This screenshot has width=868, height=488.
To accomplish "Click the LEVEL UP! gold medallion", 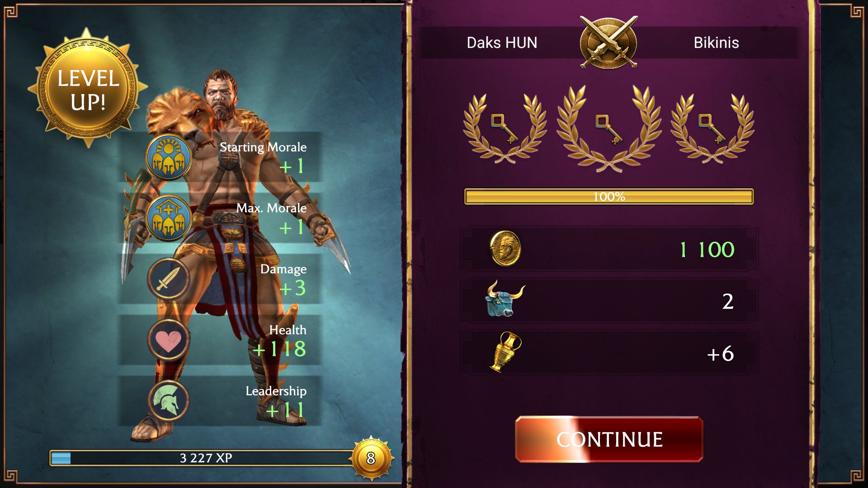I will 88,88.
